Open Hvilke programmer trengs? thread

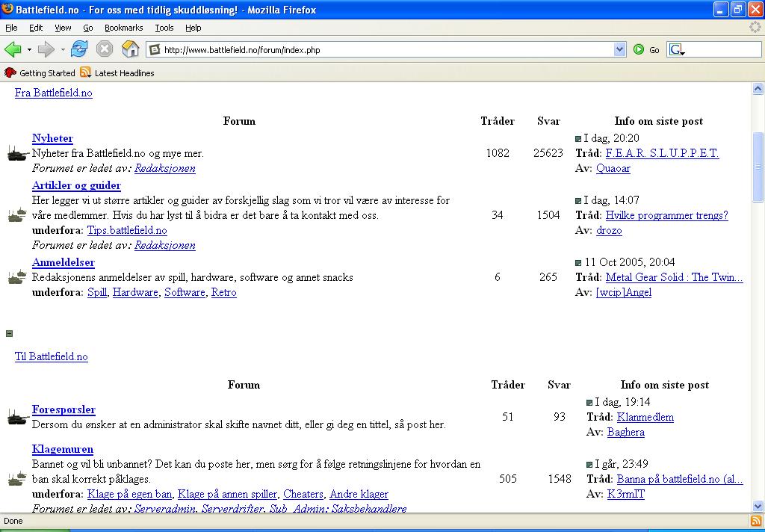(x=666, y=215)
